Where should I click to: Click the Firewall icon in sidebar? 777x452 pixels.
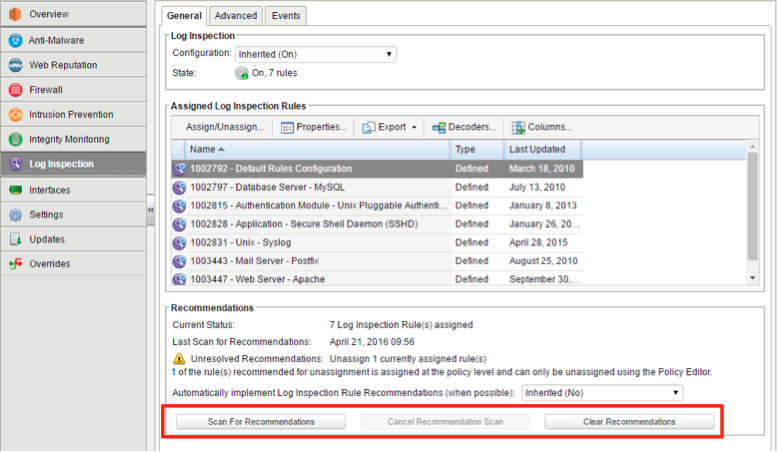(x=15, y=90)
